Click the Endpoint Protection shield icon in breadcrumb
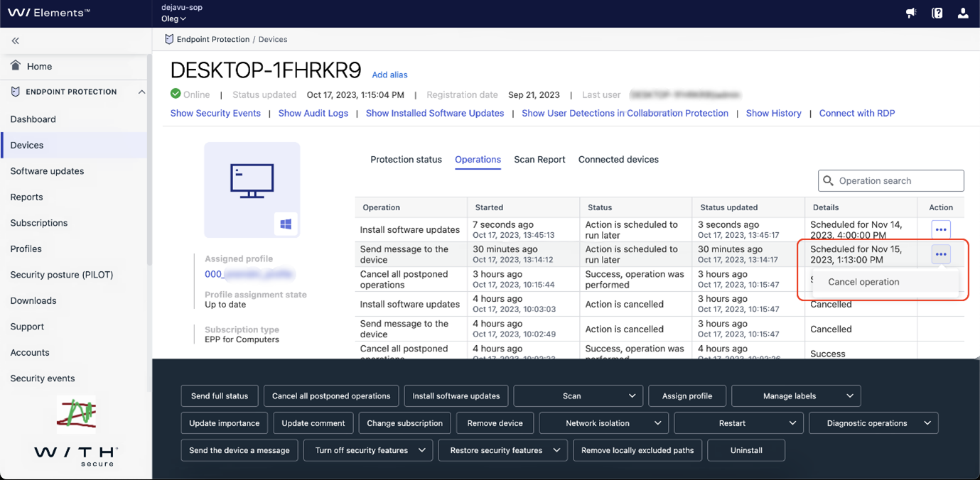The width and height of the screenshot is (980, 480). (169, 39)
